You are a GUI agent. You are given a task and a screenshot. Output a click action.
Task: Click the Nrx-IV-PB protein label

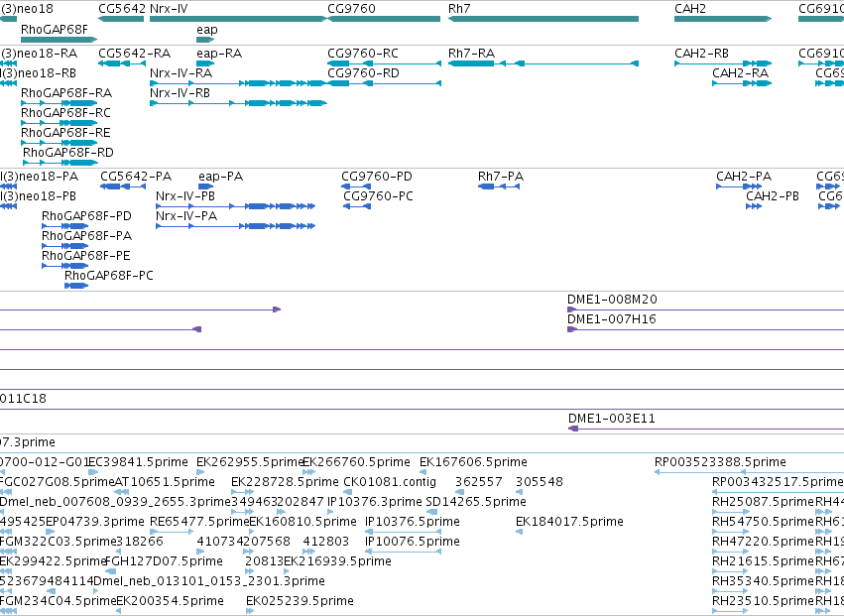click(185, 196)
